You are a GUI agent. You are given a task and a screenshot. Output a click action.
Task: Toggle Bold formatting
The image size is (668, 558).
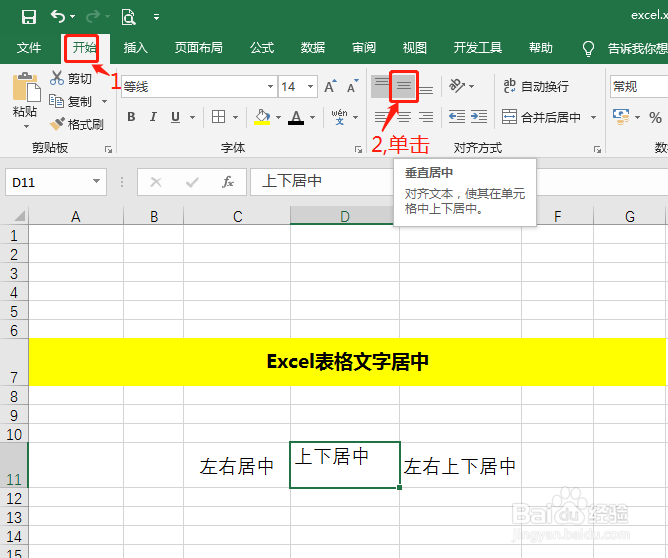(131, 117)
